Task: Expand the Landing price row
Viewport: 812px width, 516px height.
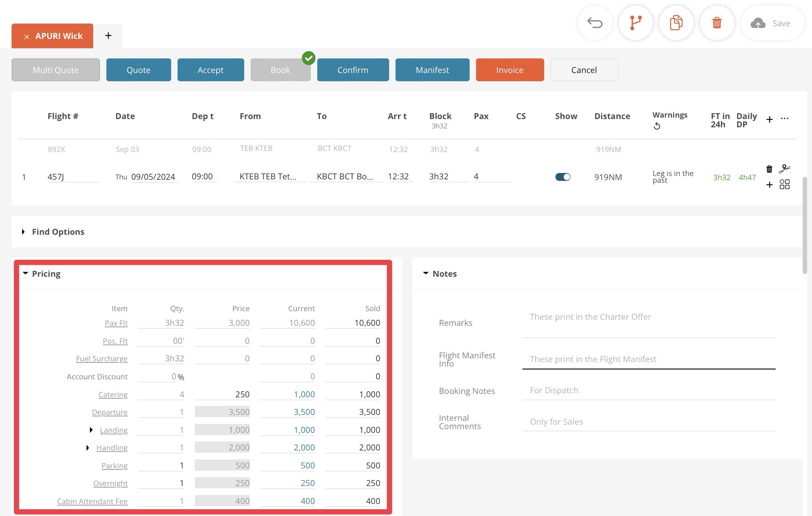Action: [x=91, y=430]
